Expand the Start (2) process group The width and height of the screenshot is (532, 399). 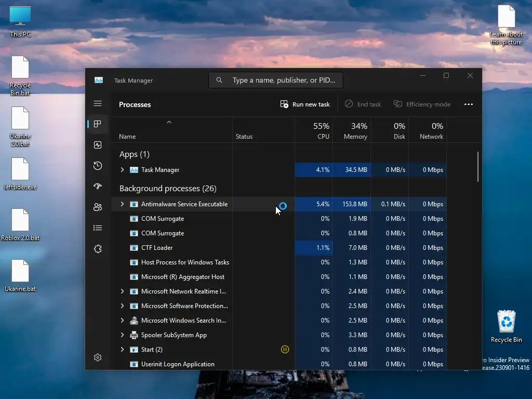coord(123,350)
